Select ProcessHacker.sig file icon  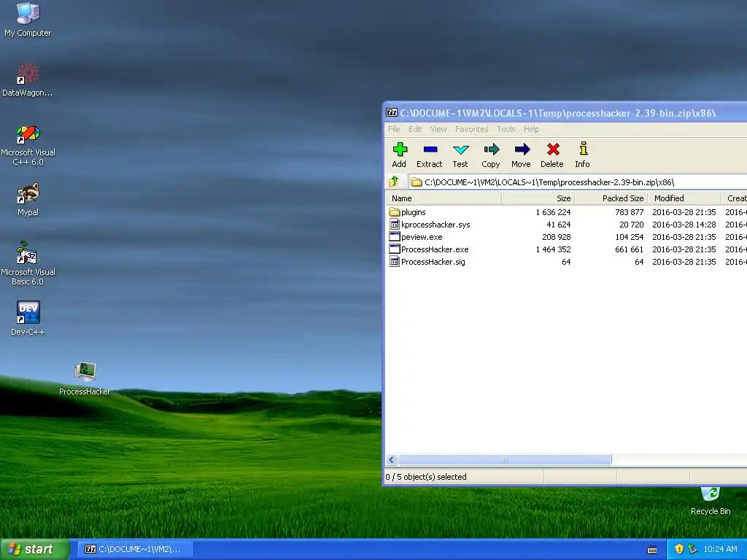[394, 262]
